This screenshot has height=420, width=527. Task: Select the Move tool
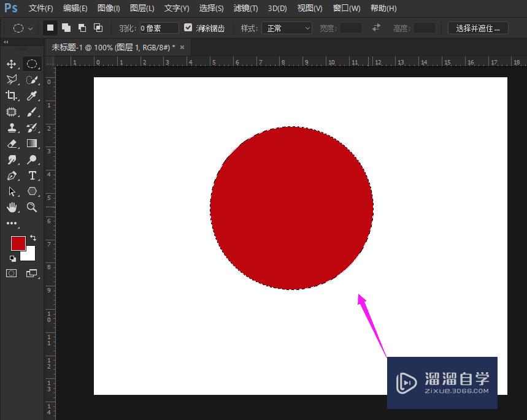11,64
